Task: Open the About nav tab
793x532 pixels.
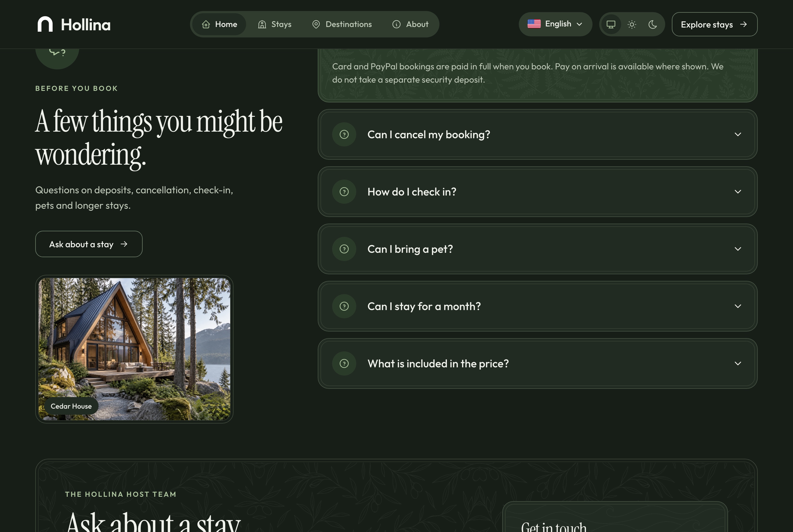Action: 411,24
